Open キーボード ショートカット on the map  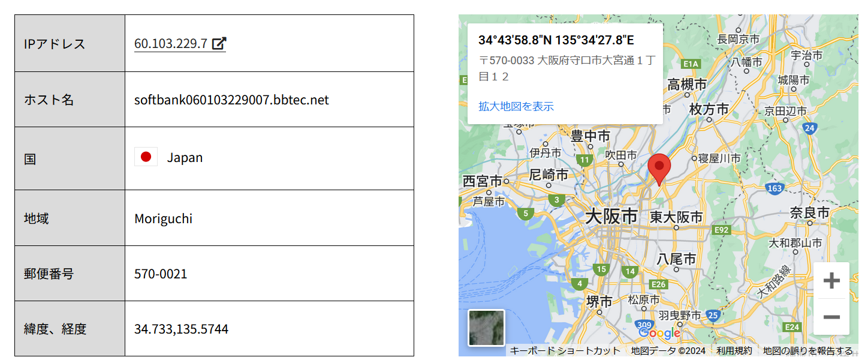click(x=565, y=350)
